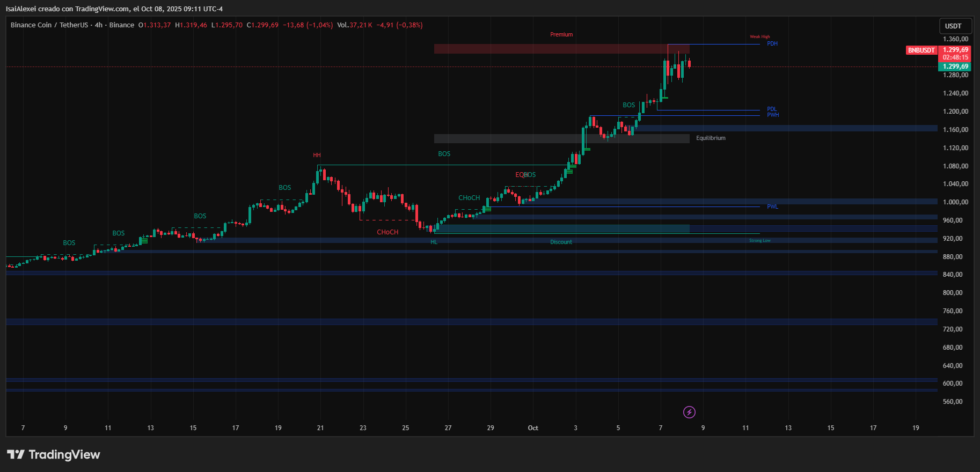Click the green 1.299,69 price tag
Viewport: 980px width, 472px height.
pyautogui.click(x=955, y=67)
